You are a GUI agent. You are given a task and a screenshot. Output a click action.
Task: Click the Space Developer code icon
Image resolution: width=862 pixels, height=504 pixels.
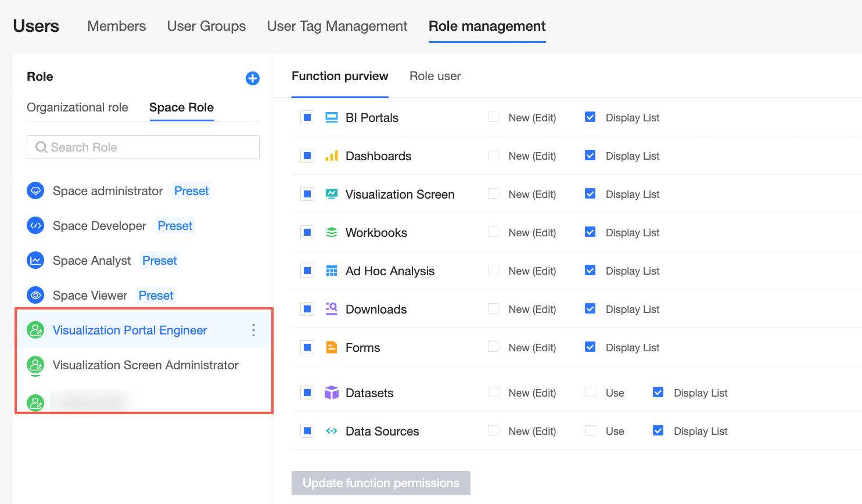pos(35,225)
